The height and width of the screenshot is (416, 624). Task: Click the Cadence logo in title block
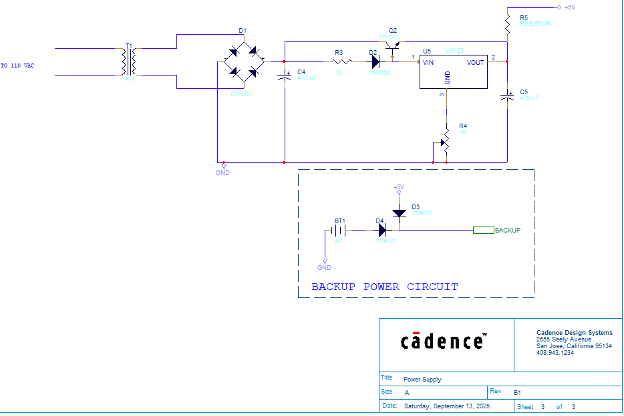click(443, 341)
